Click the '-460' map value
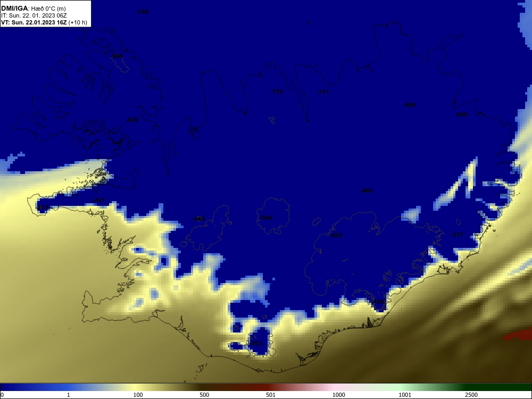 click(367, 190)
